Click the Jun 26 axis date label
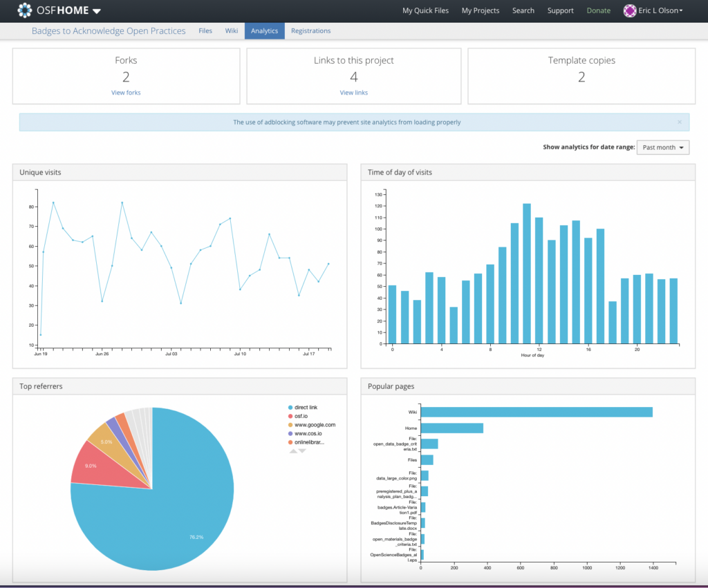The width and height of the screenshot is (708, 588). (x=102, y=354)
